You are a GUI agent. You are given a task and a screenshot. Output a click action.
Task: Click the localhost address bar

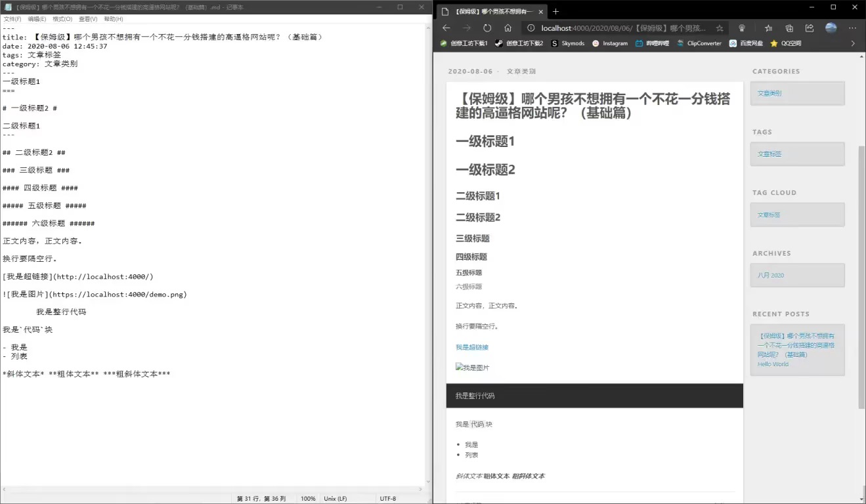coord(624,28)
